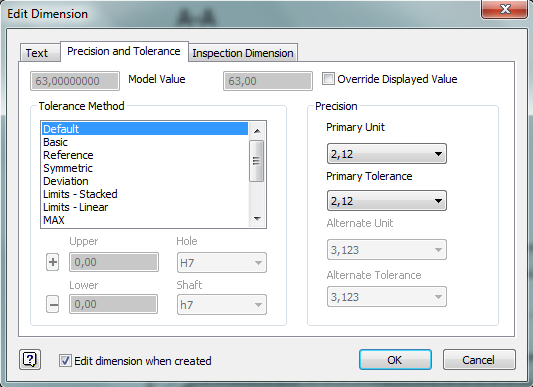Screen dimensions: 533x387
Task: Open the Primary Tolerance precision dropdown
Action: [386, 201]
